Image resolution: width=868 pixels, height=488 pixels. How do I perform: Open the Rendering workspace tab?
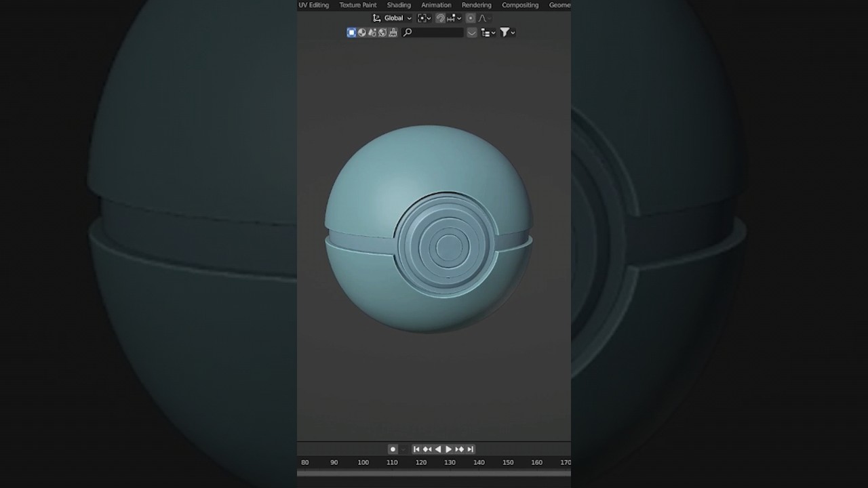click(x=477, y=5)
